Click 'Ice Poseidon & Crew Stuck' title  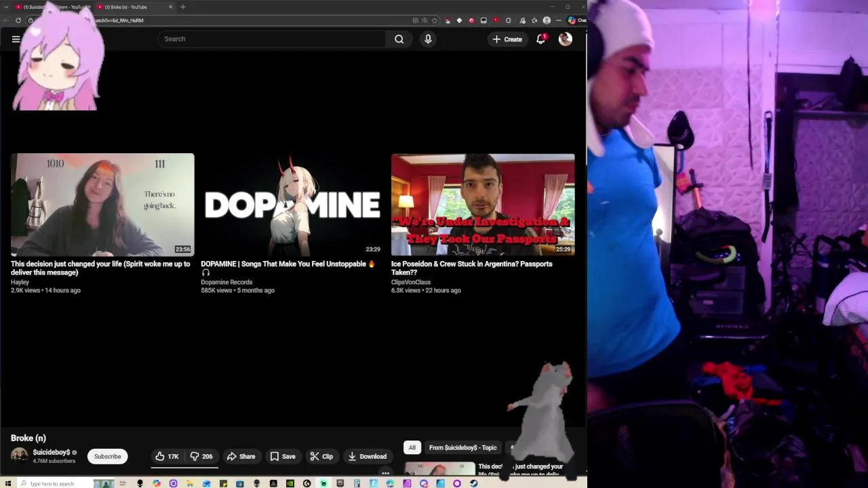pos(471,268)
